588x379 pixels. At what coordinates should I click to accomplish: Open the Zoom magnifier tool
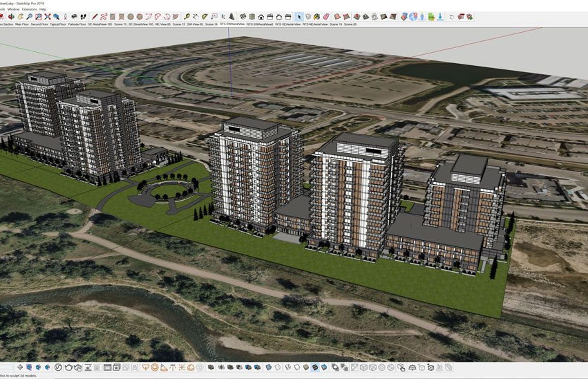pos(29,17)
